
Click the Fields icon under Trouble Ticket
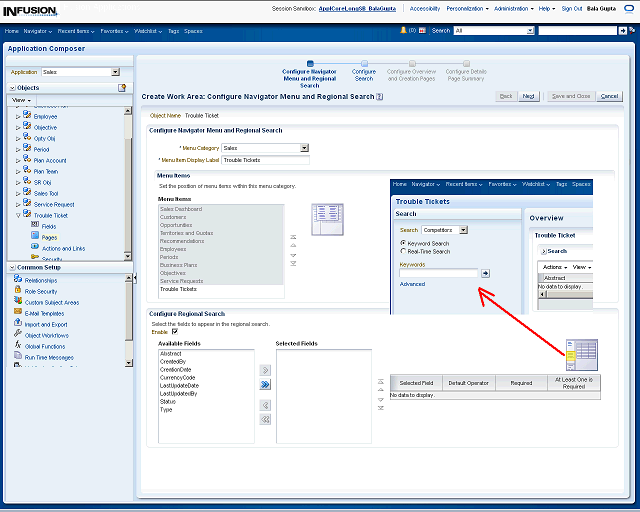point(35,226)
